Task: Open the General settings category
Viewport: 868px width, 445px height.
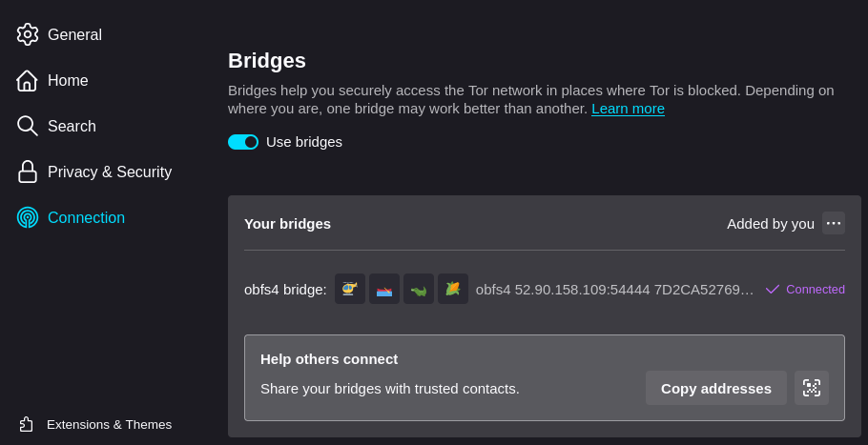Action: click(74, 34)
